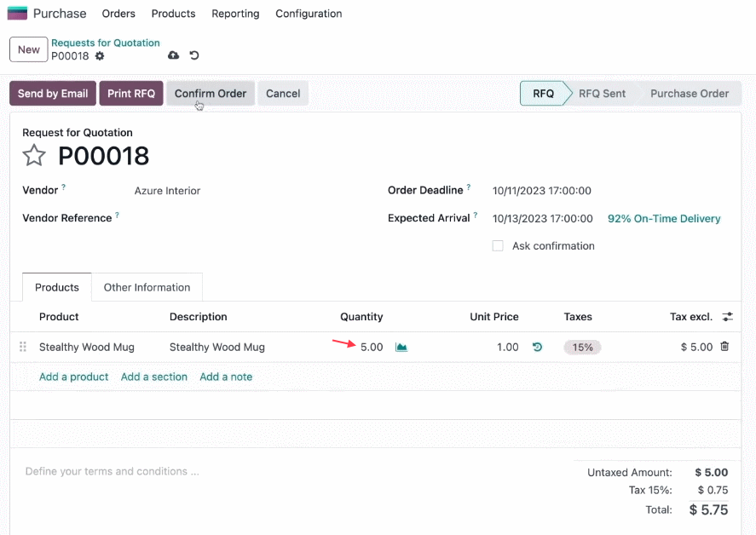Mark P00018 as favorite with star
The width and height of the screenshot is (756, 535).
[x=34, y=156]
